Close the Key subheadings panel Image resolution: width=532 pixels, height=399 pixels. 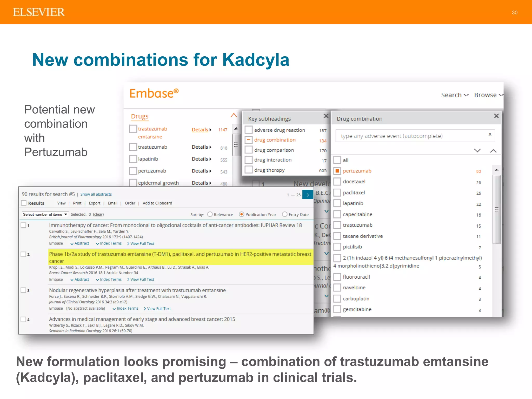(326, 116)
